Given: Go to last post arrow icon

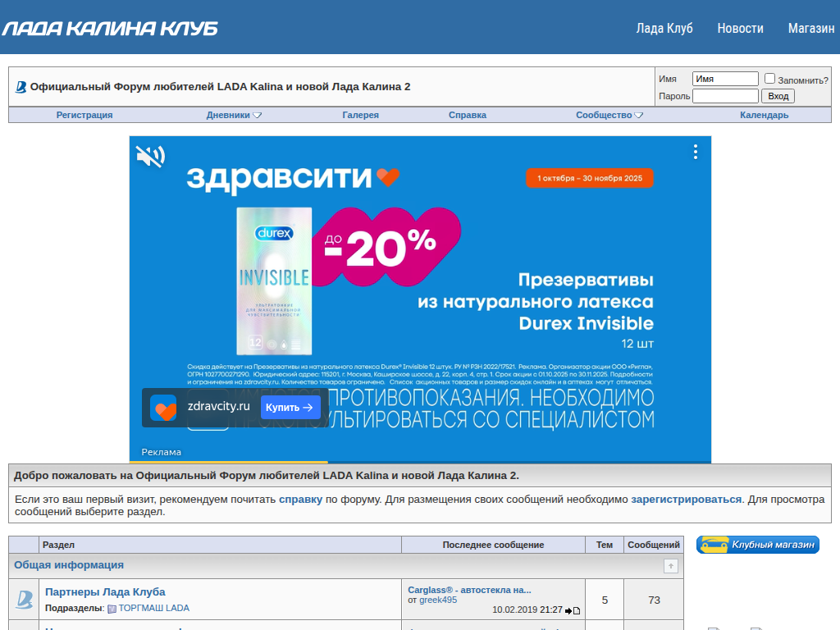Looking at the screenshot, I should coord(572,610).
